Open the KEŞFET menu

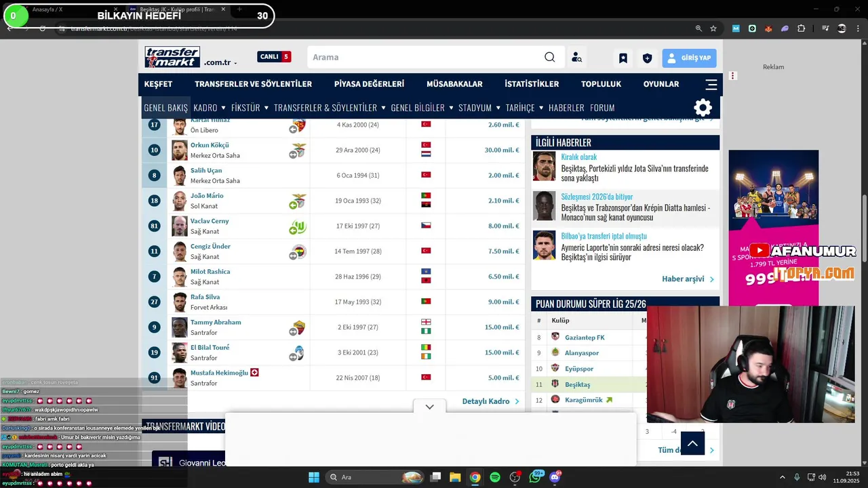coord(158,84)
